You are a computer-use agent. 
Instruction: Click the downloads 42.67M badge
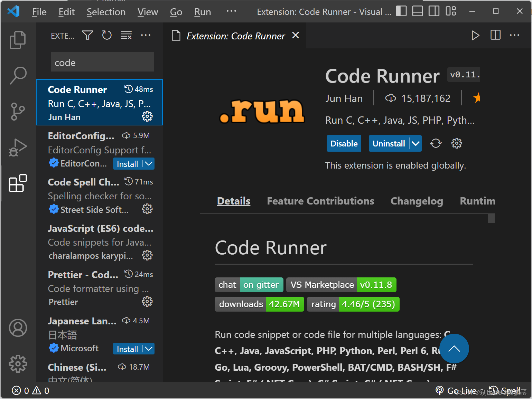click(x=259, y=304)
